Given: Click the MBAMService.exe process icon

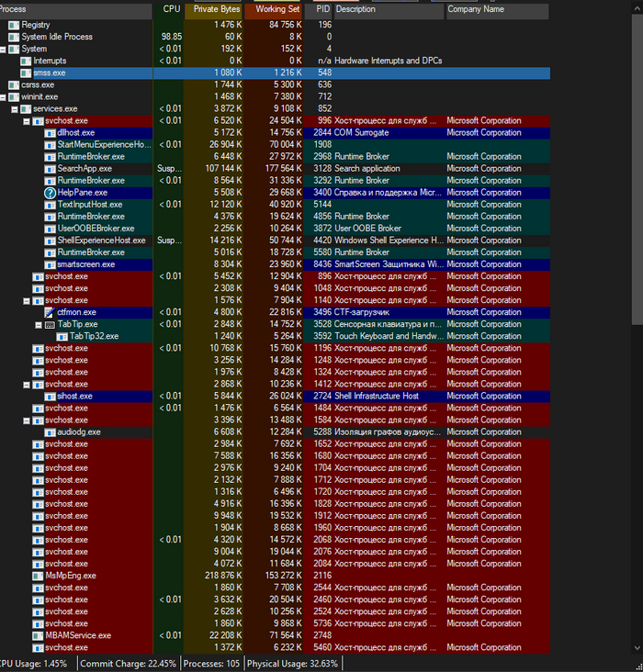Looking at the screenshot, I should coord(38,635).
